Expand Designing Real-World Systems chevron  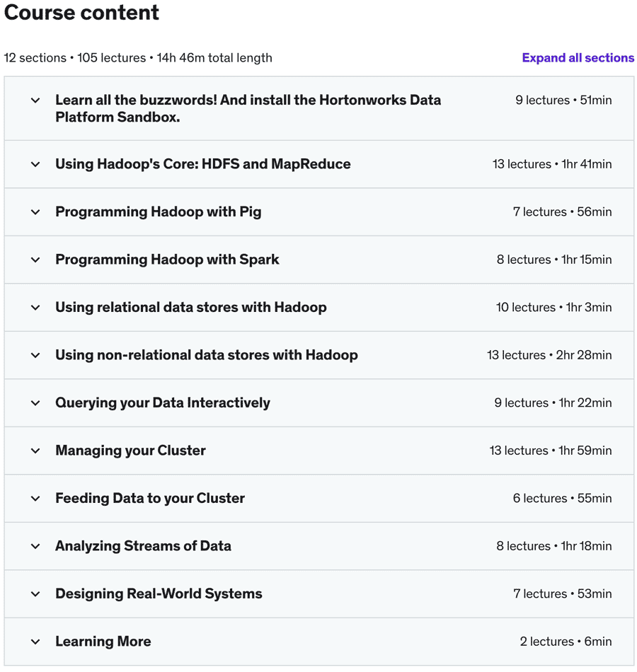pos(35,594)
